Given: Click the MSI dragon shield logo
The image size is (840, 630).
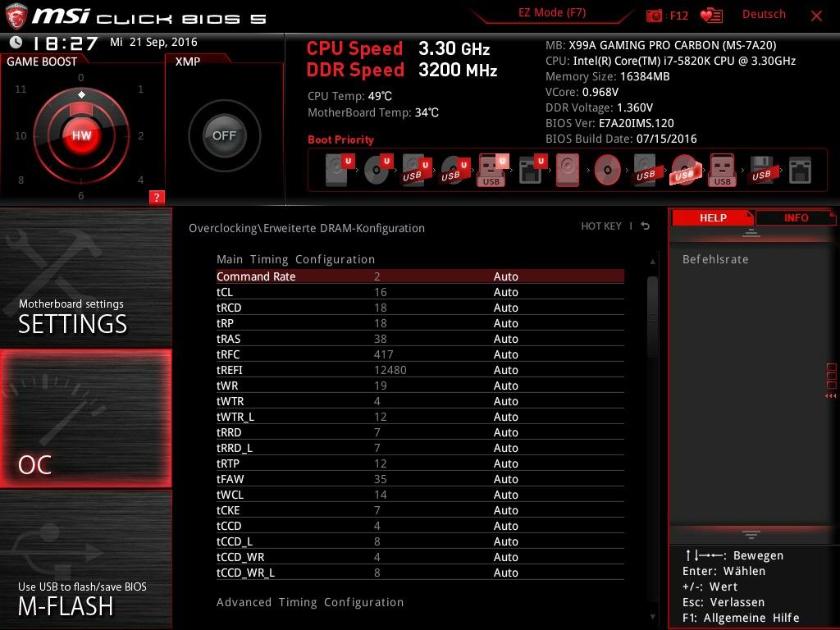Looking at the screenshot, I should (16, 16).
